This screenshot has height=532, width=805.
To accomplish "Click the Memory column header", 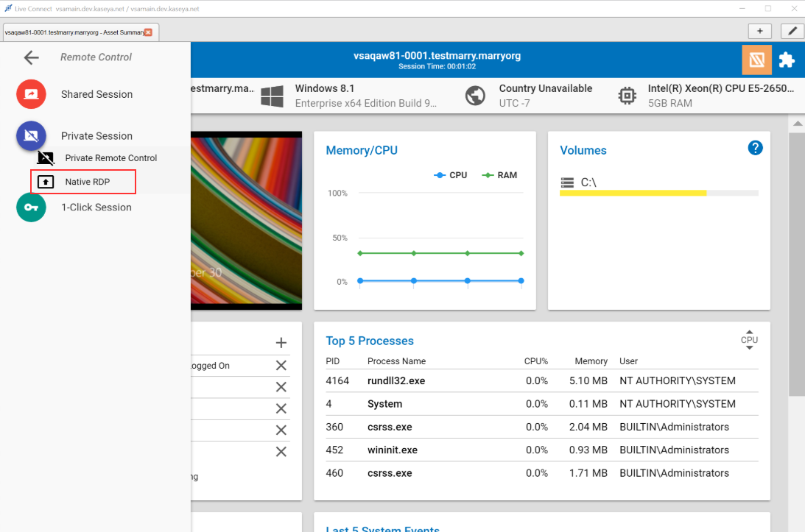I will pyautogui.click(x=591, y=361).
